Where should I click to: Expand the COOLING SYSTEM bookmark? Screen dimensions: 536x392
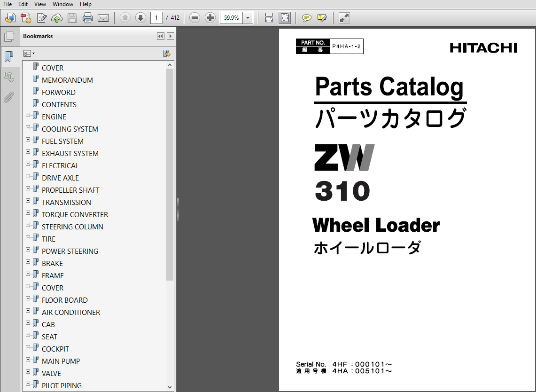click(28, 127)
